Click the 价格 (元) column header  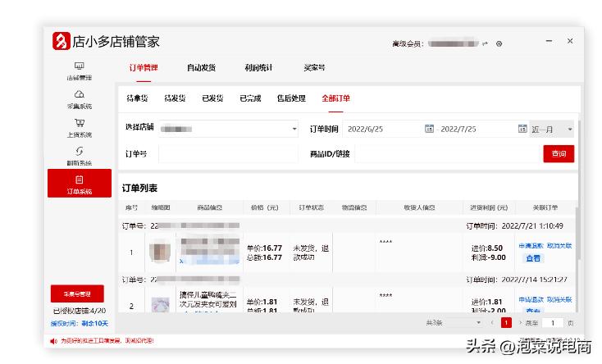[x=265, y=207]
